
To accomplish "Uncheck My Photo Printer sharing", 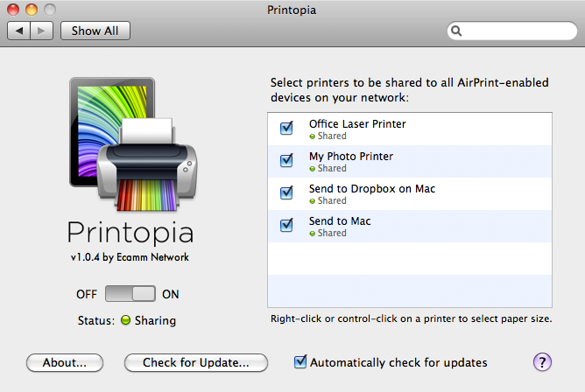I will pos(286,160).
